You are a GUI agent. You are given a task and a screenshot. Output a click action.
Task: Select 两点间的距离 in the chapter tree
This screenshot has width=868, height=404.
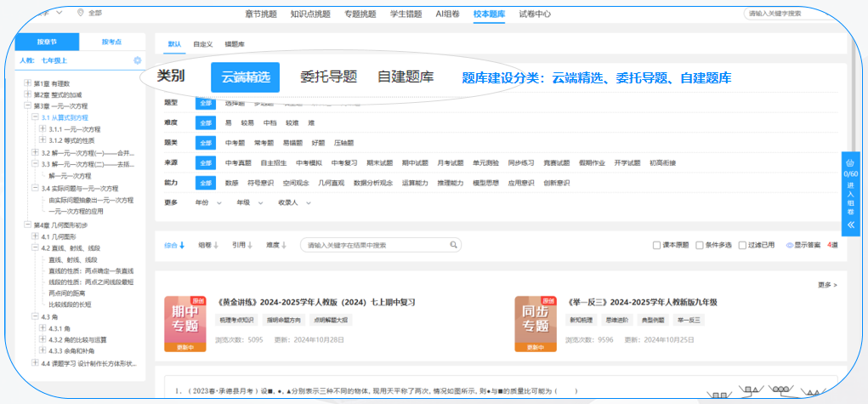click(65, 293)
